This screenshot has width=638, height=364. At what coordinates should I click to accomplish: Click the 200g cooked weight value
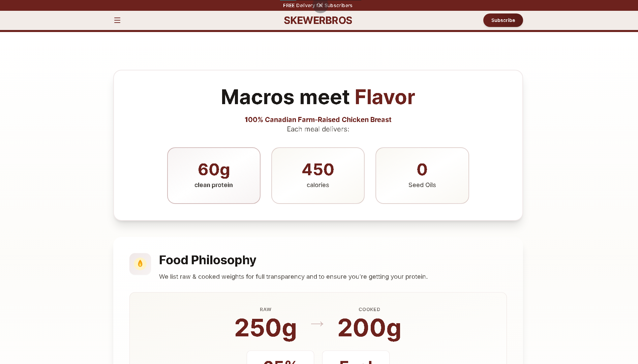[x=369, y=328]
